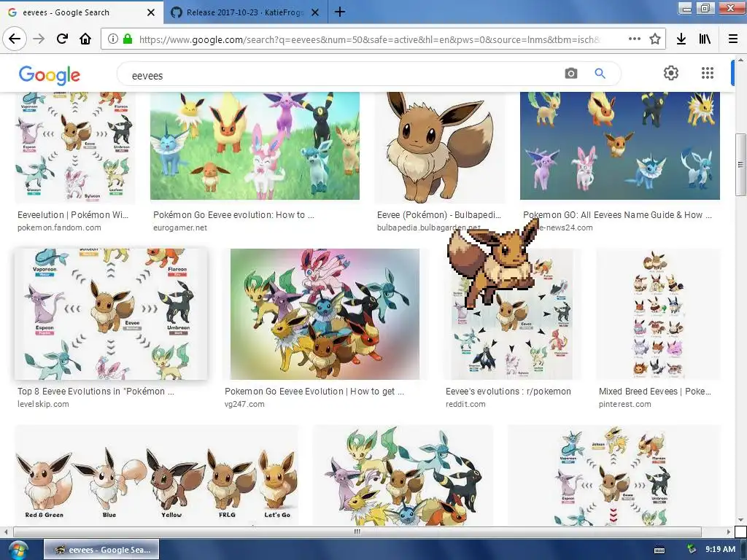Click the eurogamer.net source text
The width and height of the screenshot is (747, 560).
tap(180, 227)
